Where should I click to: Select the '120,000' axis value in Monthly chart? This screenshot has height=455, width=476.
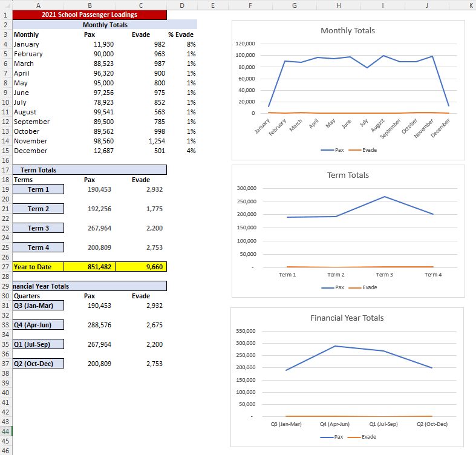tap(245, 44)
